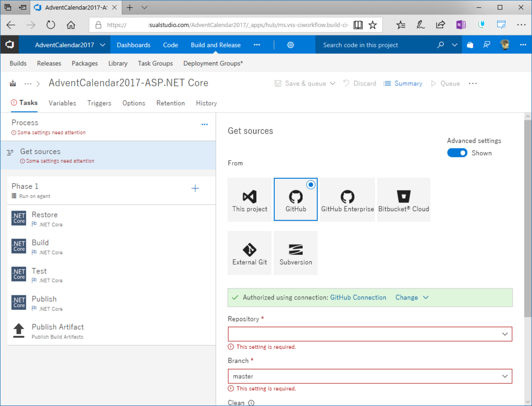Viewport: 532px width, 406px height.
Task: Open the settings gear in the navigation bar
Action: [290, 45]
